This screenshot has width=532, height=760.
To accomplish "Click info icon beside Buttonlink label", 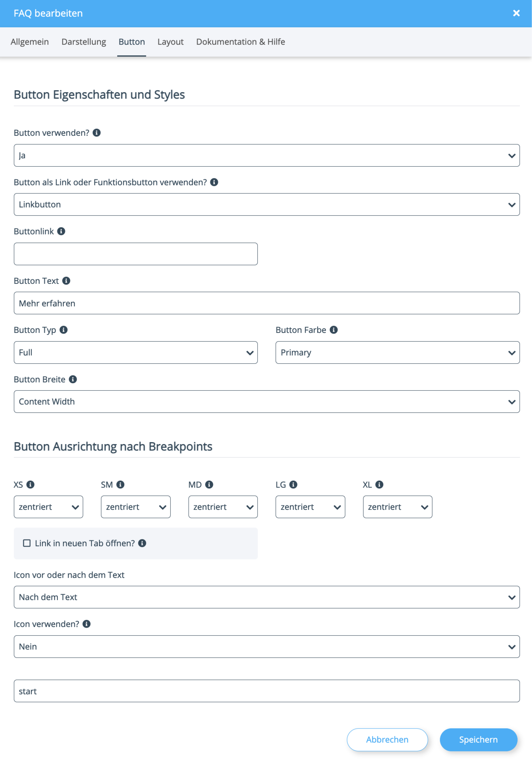I will (x=61, y=231).
